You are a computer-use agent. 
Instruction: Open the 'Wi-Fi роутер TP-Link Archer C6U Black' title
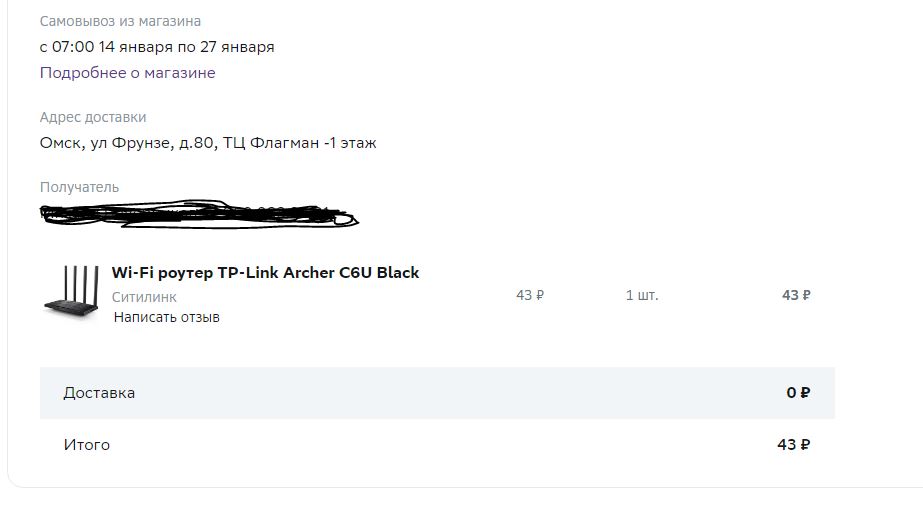point(265,273)
